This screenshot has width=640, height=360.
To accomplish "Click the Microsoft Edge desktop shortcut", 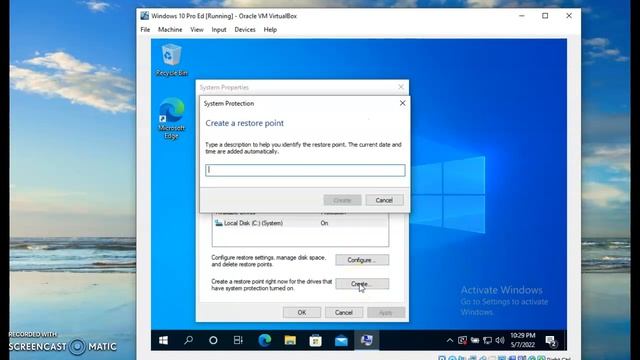I will point(171,118).
